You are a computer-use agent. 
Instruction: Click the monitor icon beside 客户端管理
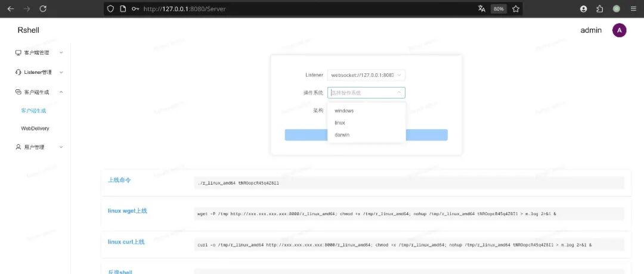tap(18, 52)
